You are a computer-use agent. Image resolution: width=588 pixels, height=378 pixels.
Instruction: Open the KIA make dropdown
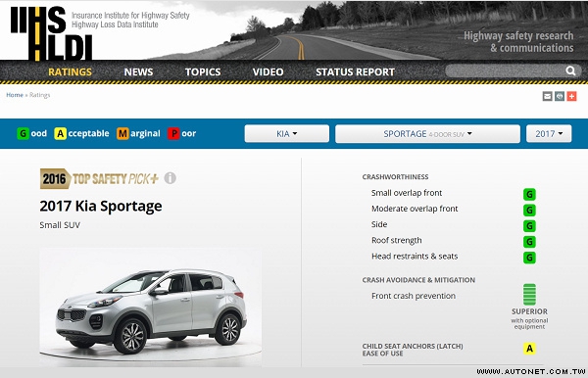pyautogui.click(x=287, y=134)
